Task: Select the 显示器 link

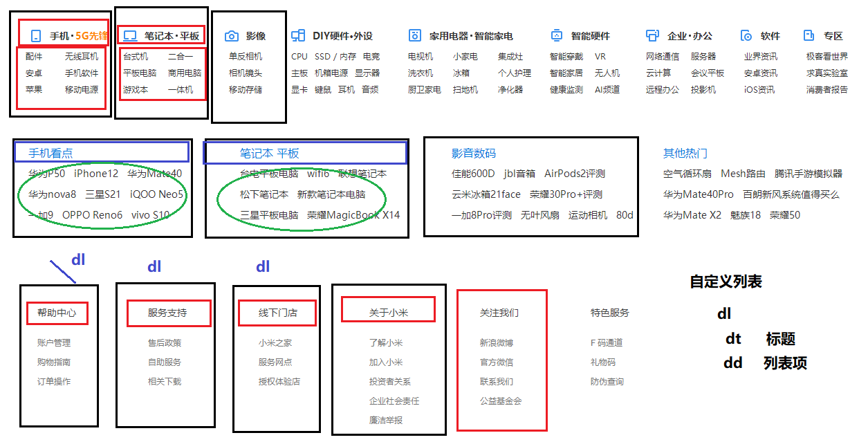Action: tap(367, 73)
